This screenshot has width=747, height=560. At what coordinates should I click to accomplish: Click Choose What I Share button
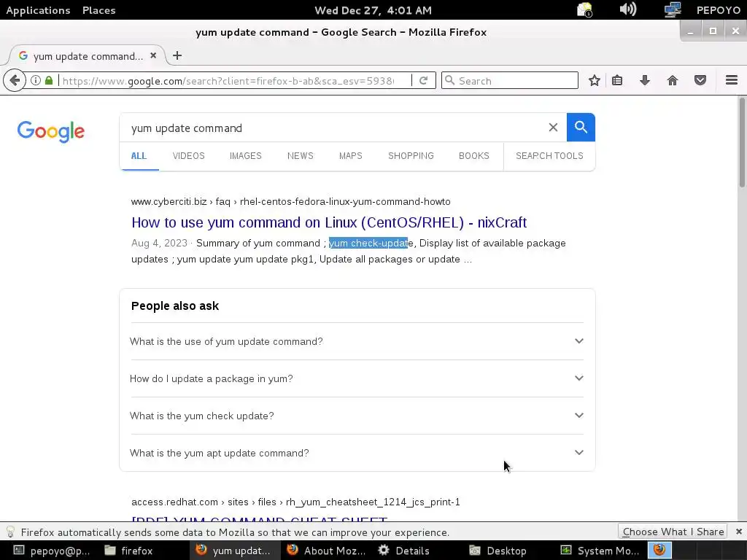(673, 532)
